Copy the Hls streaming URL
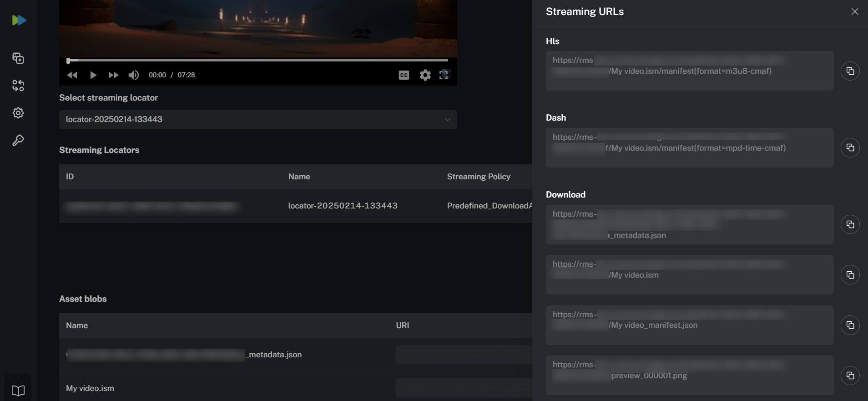Image resolution: width=868 pixels, height=401 pixels. pyautogui.click(x=850, y=71)
